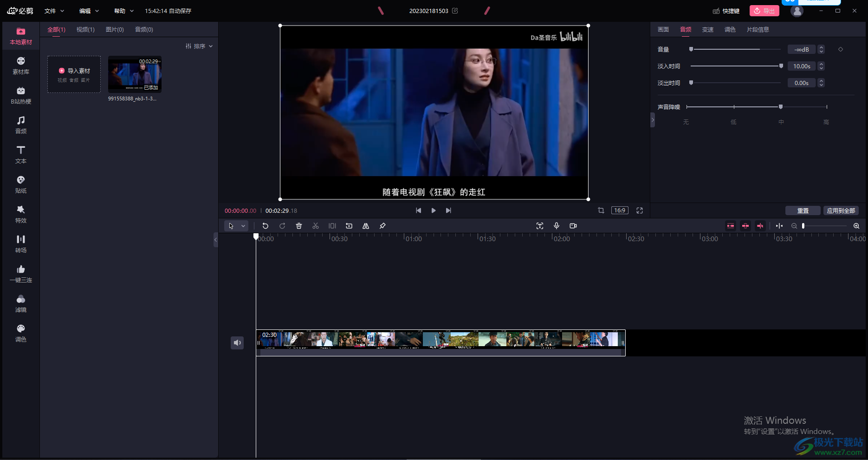This screenshot has height=460, width=868.
Task: Click the 应用到全部 apply-to-all button
Action: point(841,210)
